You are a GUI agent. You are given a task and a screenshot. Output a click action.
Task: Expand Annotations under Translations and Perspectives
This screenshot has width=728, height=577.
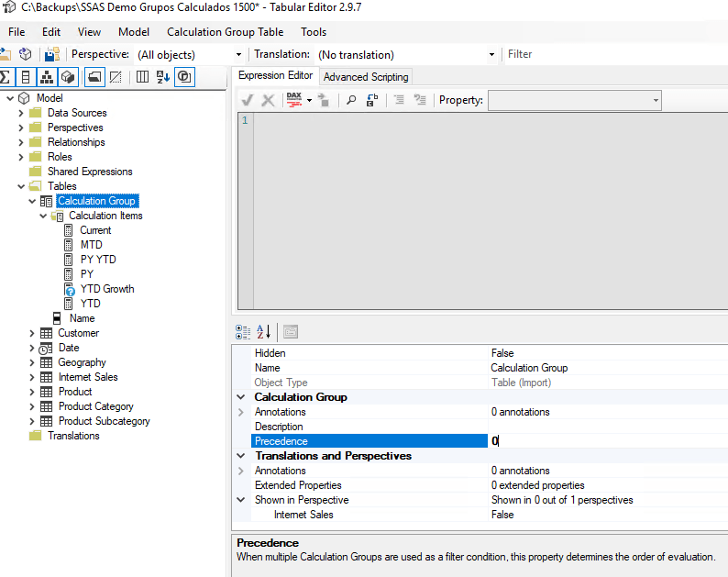(x=240, y=471)
